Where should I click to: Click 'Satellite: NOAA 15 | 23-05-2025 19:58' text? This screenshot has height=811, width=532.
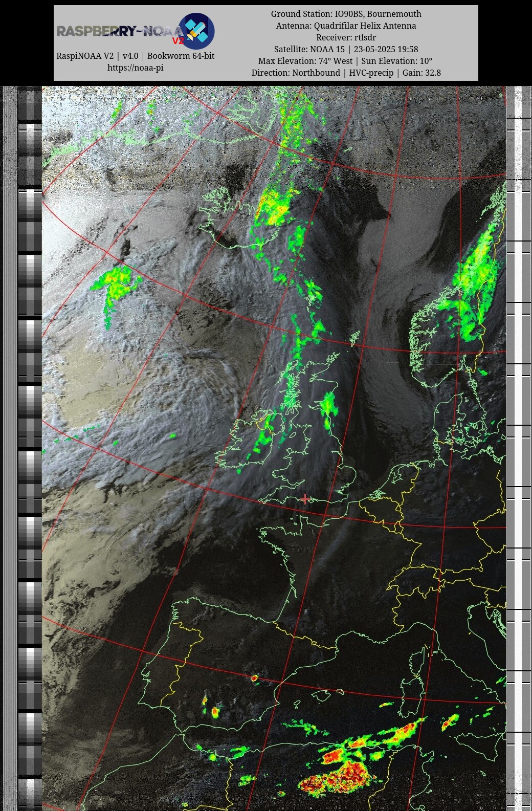(346, 49)
